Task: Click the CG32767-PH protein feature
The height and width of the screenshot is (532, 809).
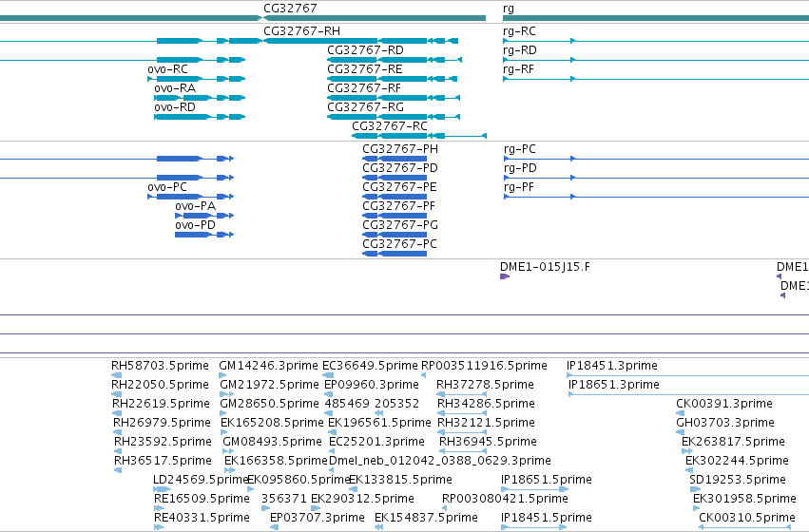Action: point(395,159)
